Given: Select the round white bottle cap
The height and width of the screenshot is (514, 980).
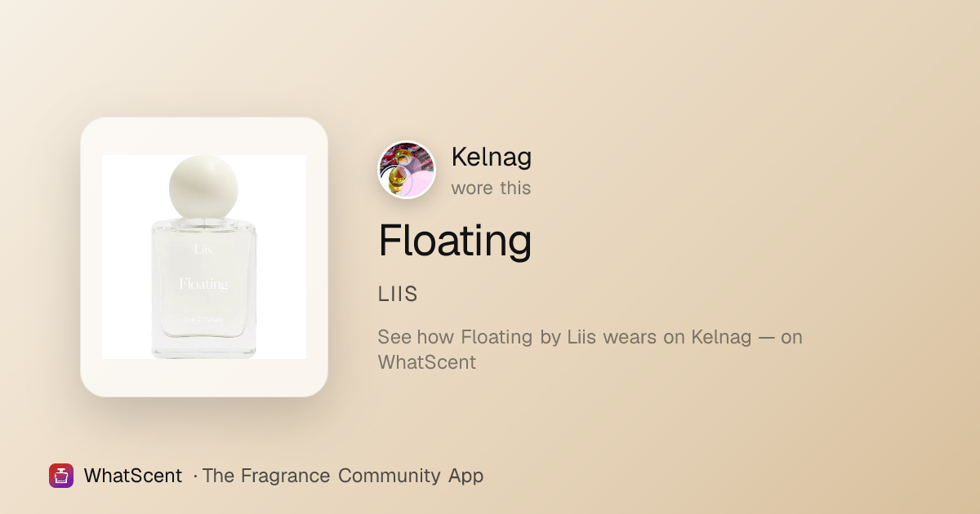Looking at the screenshot, I should (203, 187).
